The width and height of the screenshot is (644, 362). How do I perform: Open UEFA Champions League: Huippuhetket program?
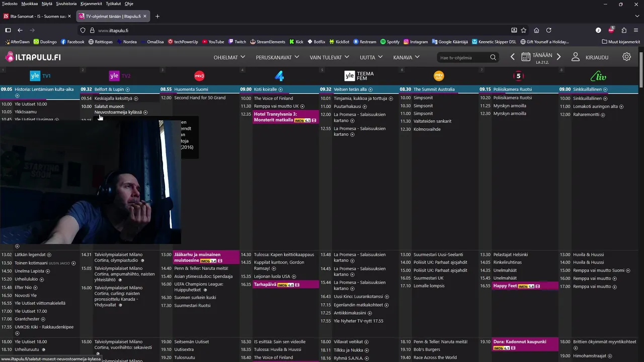click(x=199, y=287)
